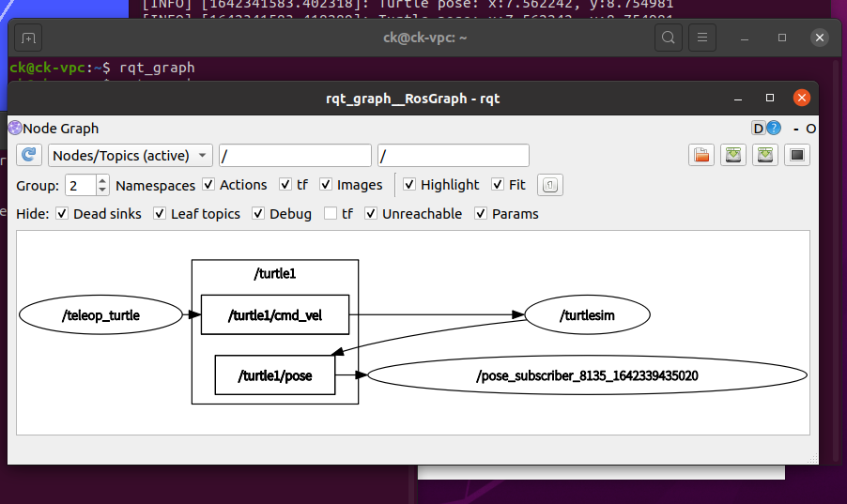Click the dash undock button by O
847x504 pixels.
(796, 129)
